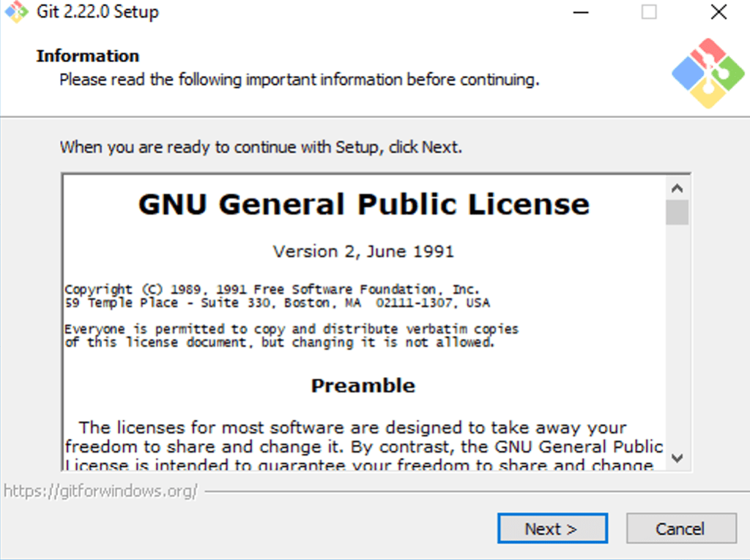Screen dimensions: 750x560
Task: Click the 'Version 2, June 1991' text
Action: click(363, 251)
